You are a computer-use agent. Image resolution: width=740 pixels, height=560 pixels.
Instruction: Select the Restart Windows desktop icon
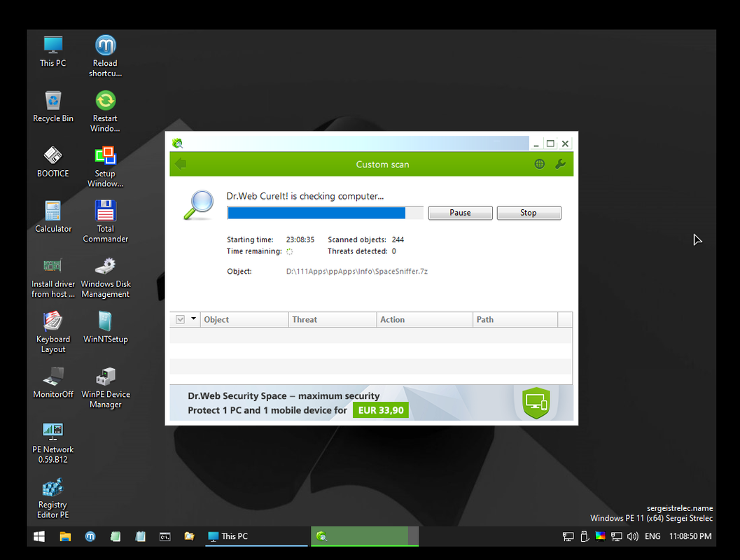click(105, 111)
